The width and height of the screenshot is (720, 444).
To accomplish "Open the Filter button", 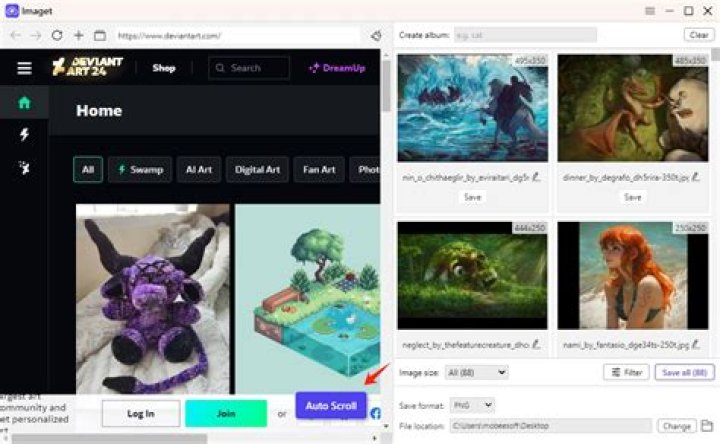I will click(626, 372).
